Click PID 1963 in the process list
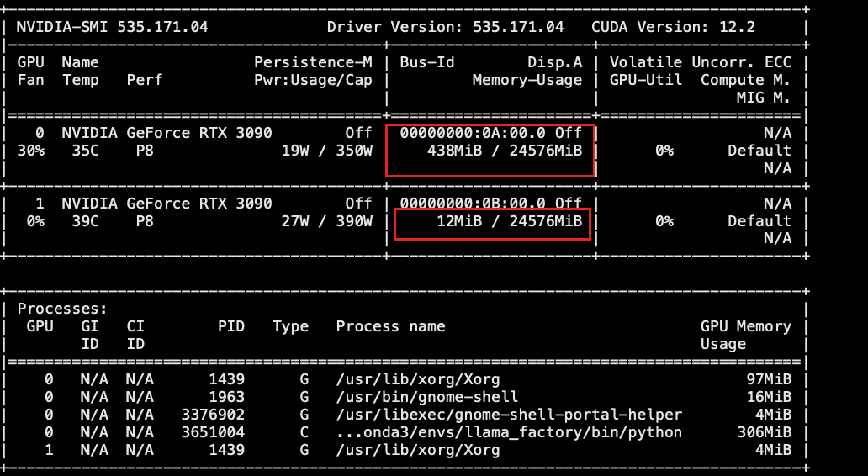The width and height of the screenshot is (868, 476). coord(226,397)
